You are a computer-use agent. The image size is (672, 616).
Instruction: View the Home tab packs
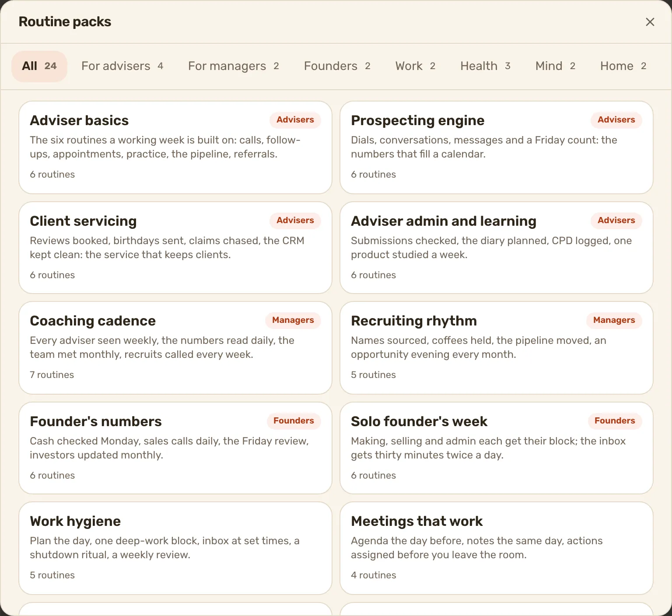623,66
